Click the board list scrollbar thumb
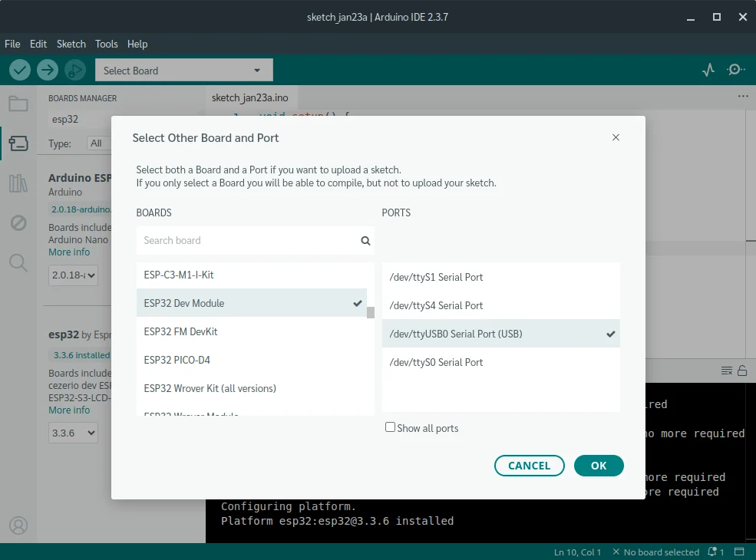This screenshot has width=756, height=560. 371,312
